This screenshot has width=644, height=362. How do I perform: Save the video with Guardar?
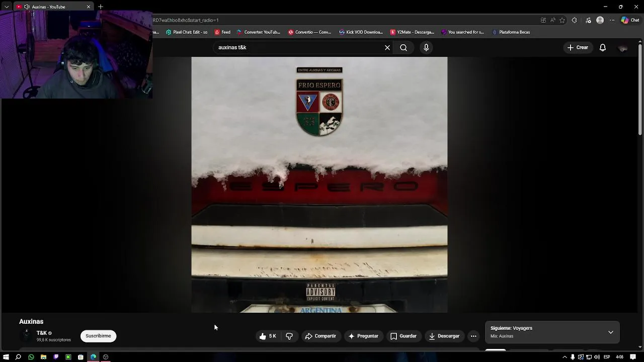tap(404, 336)
